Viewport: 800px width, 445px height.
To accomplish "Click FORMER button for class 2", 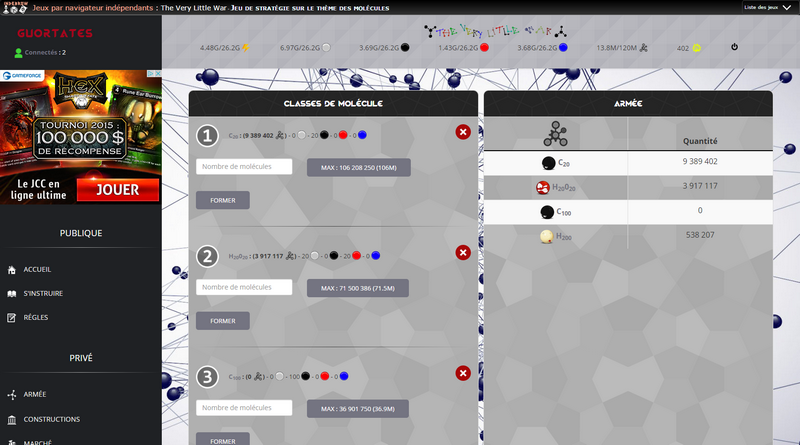I will (x=223, y=320).
